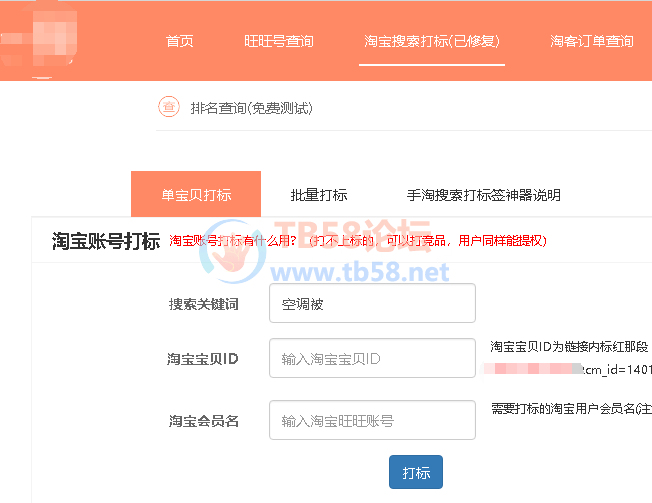The image size is (652, 503).
Task: Switch to 批量打标 tab
Action: point(319,195)
